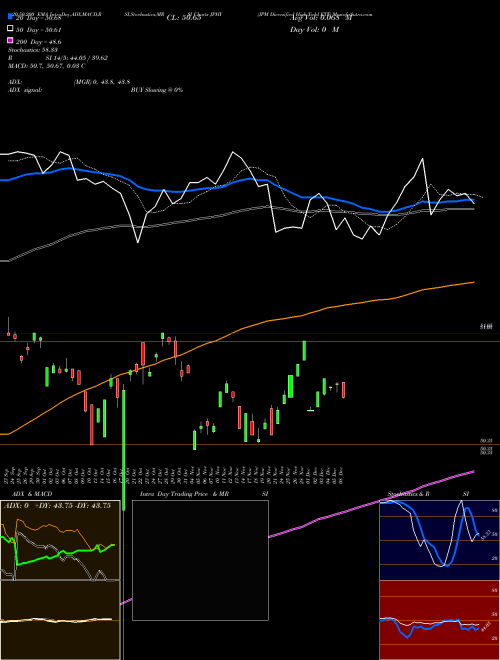
Task: Select the '200 Day - 48.6' legend text
Action: [x=38, y=42]
